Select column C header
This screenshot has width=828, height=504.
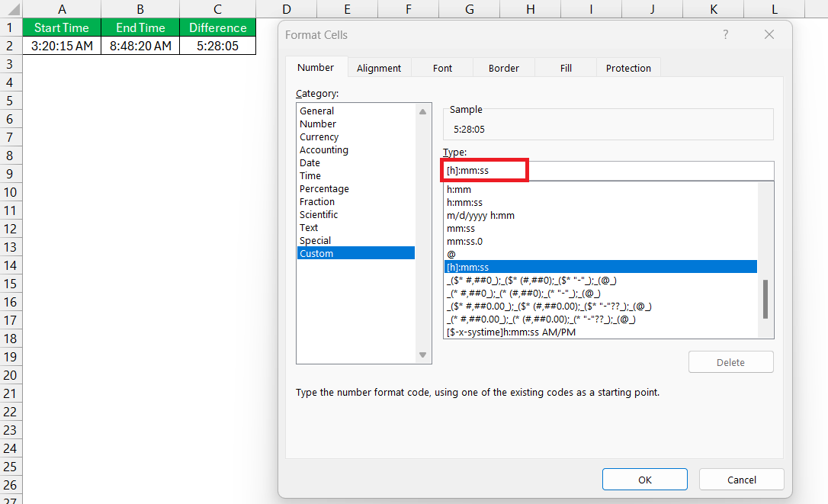click(217, 9)
